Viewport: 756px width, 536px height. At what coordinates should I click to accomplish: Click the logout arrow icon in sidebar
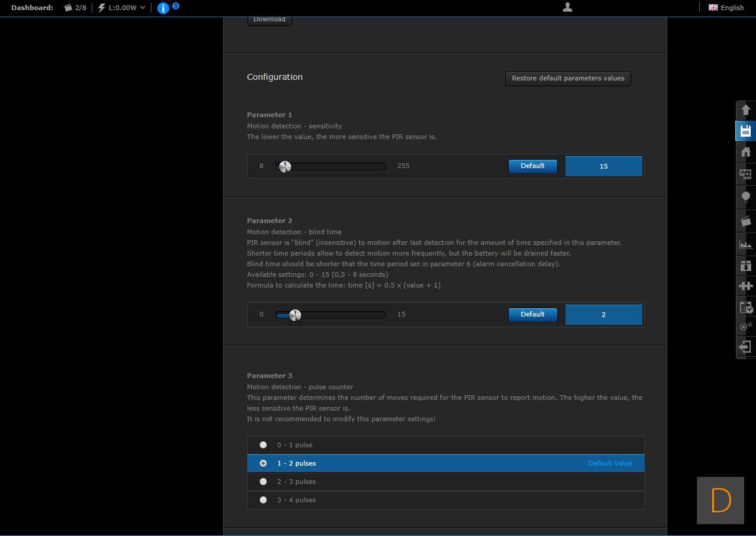click(745, 347)
